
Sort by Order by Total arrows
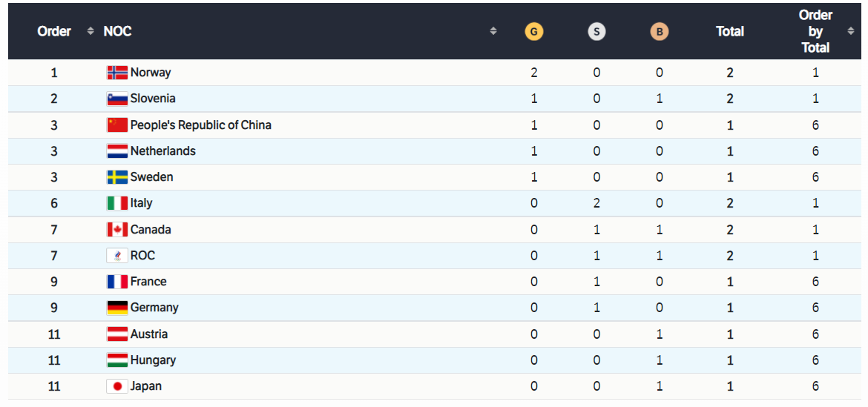click(850, 31)
